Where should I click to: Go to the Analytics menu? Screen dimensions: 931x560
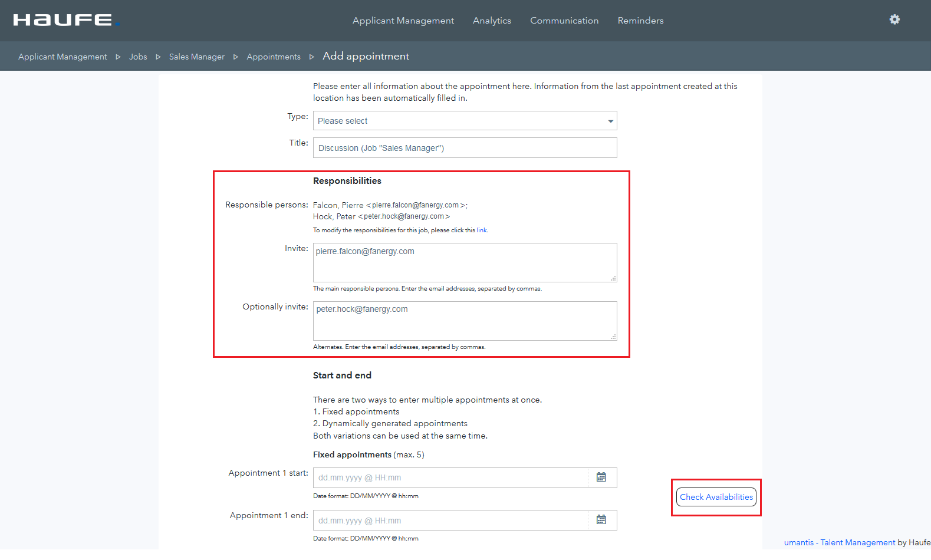click(492, 21)
